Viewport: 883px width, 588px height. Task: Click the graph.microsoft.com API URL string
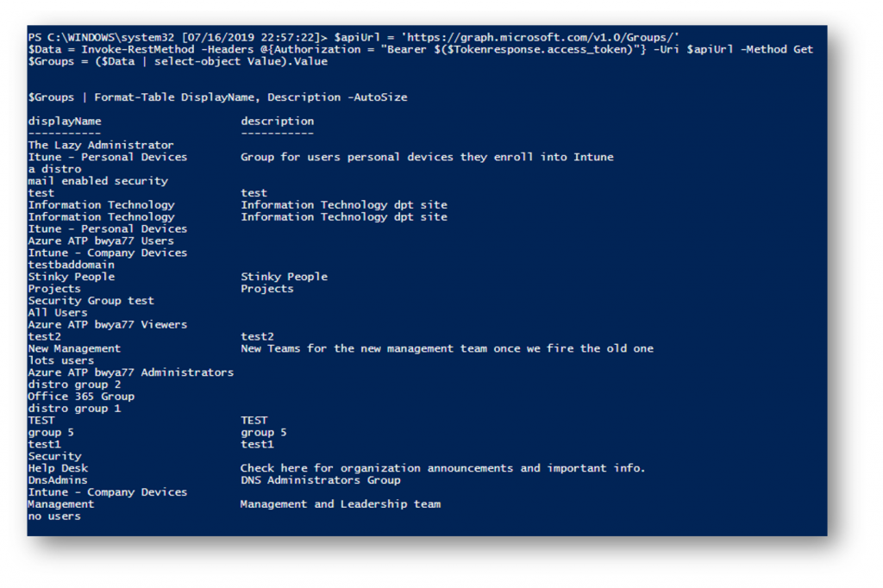click(540, 38)
